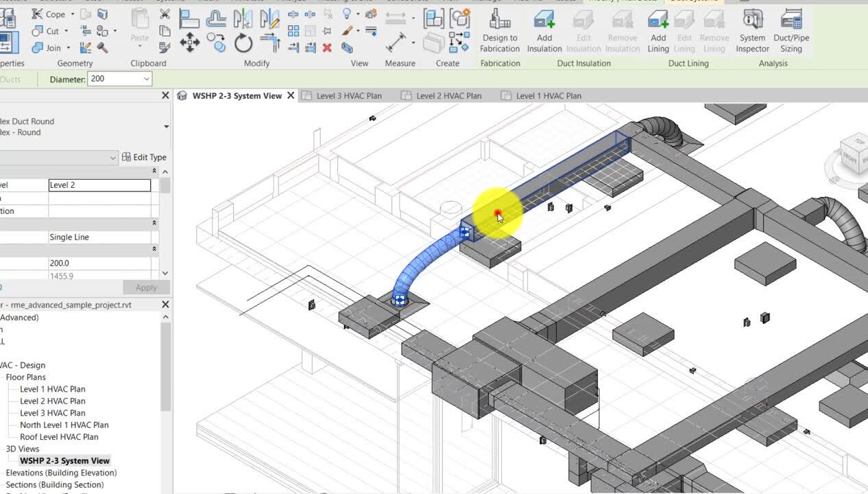
Task: Select WSHP 2-3 System View in project browser
Action: [64, 460]
